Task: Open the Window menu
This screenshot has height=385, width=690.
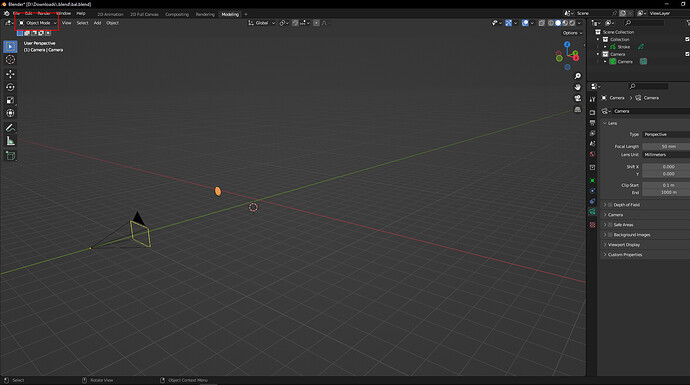Action: 63,14
